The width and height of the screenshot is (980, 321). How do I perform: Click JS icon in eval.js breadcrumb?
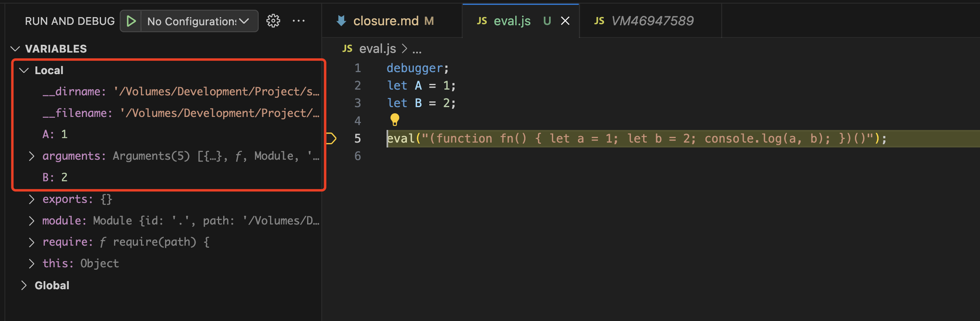(347, 48)
